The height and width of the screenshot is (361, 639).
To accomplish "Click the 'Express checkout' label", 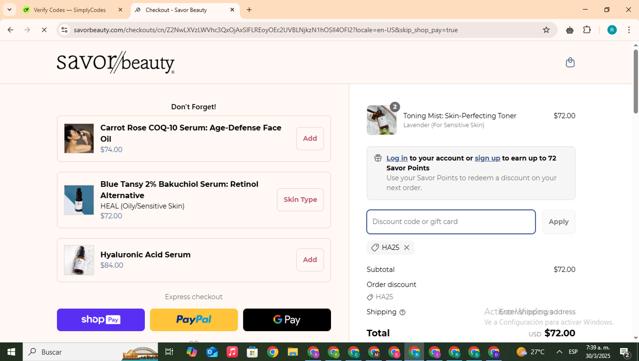I will coord(194,297).
